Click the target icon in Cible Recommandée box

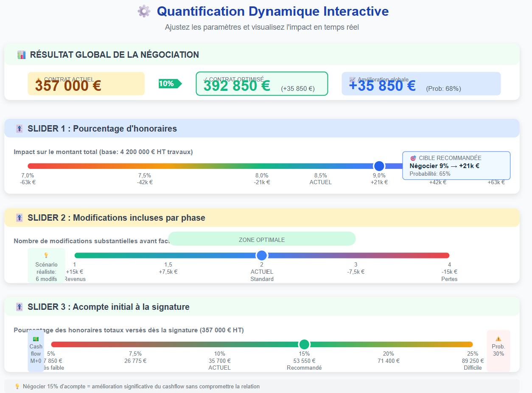pos(413,158)
